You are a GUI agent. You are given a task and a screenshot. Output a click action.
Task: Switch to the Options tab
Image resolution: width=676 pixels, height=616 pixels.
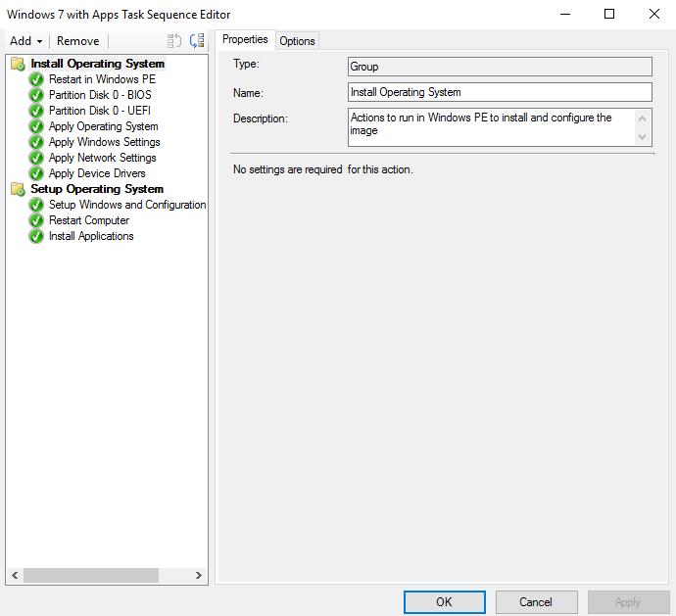pos(297,41)
